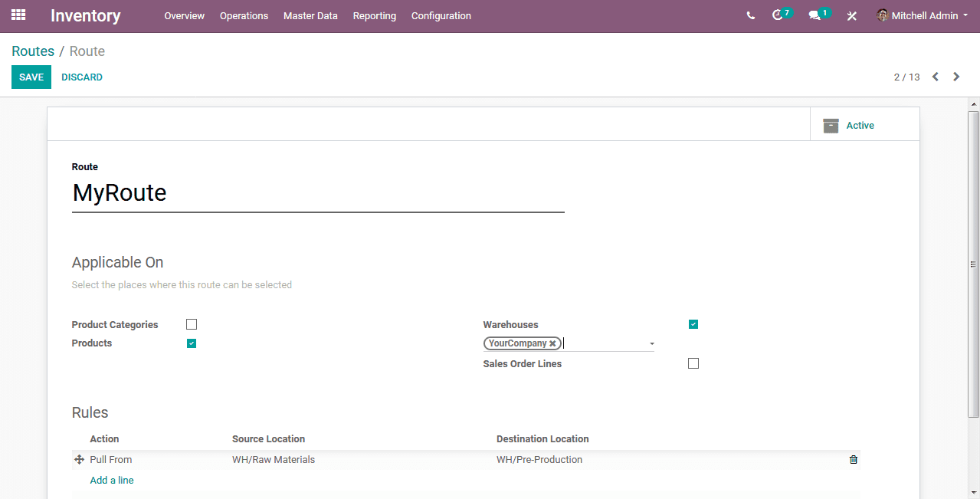Remove the YourCompany warehouse tag
The width and height of the screenshot is (980, 499).
click(x=552, y=343)
